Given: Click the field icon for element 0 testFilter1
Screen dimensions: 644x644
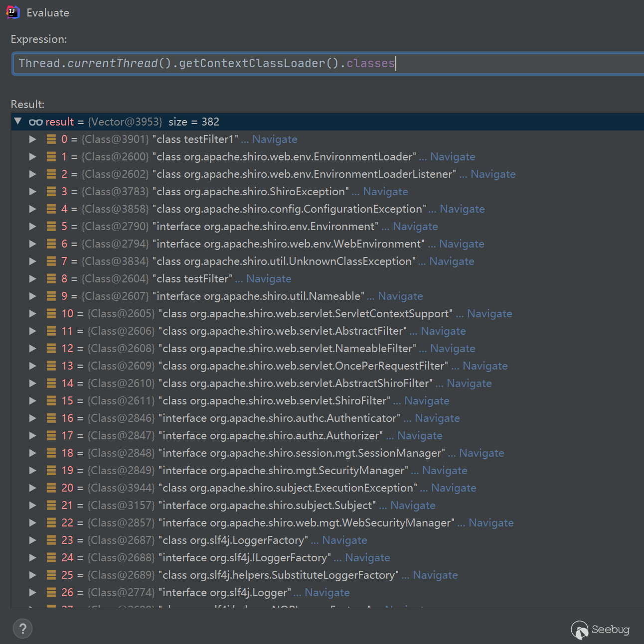Looking at the screenshot, I should (51, 139).
